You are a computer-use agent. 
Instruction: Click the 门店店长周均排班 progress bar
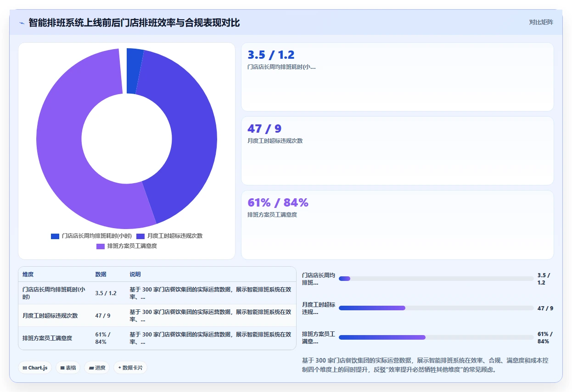(436, 279)
